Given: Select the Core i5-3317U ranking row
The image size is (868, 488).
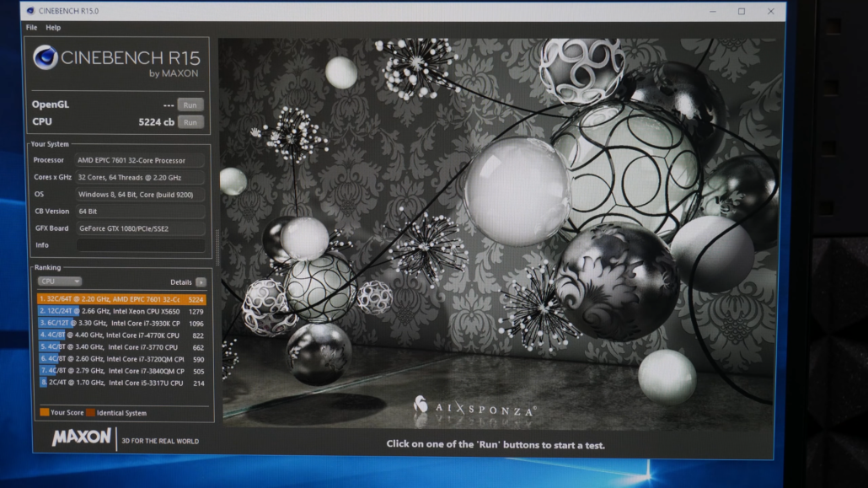Looking at the screenshot, I should click(121, 383).
